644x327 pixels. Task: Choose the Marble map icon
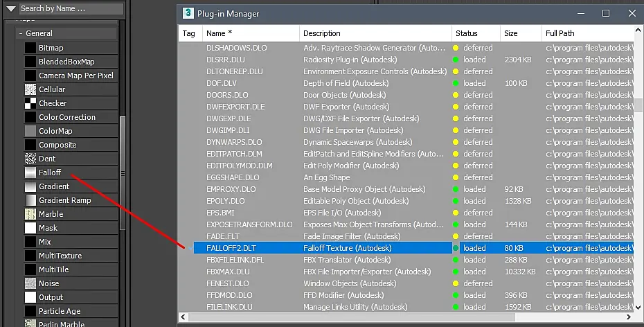(30, 214)
